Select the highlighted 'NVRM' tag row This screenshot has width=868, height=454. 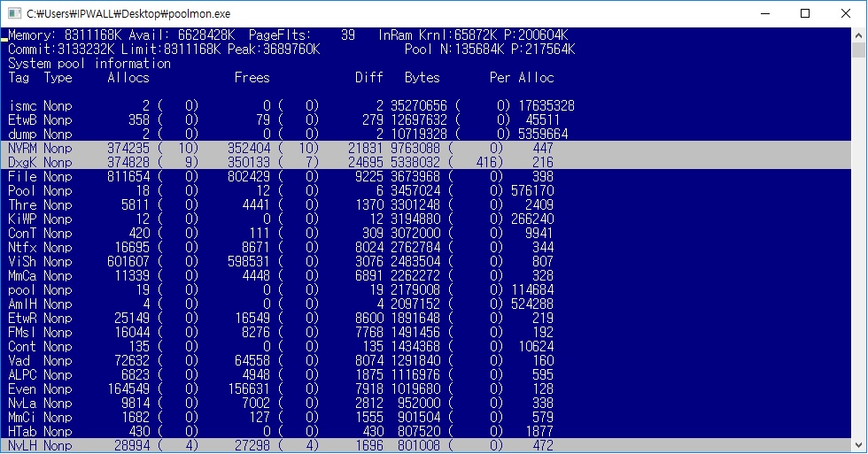click(x=426, y=148)
